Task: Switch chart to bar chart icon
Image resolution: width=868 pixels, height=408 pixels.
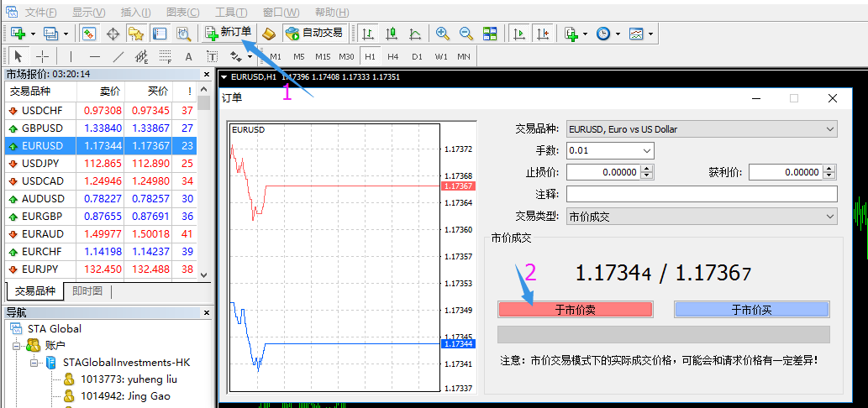Action: coord(367,34)
